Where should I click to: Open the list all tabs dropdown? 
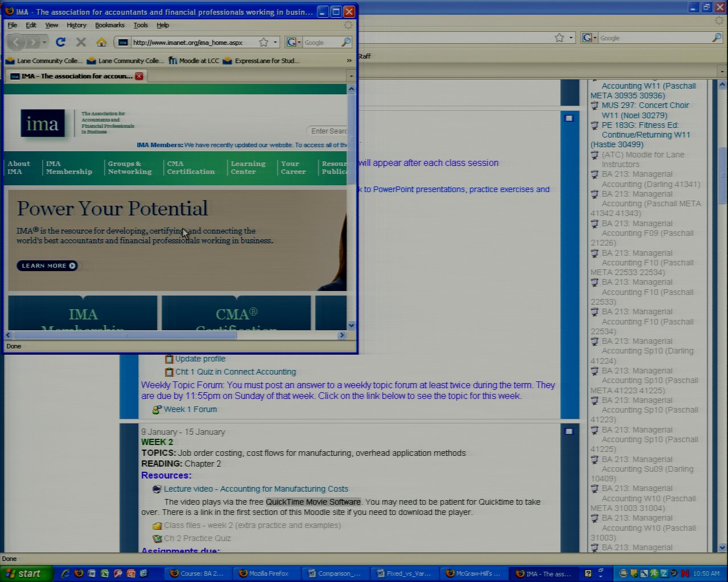[x=351, y=76]
